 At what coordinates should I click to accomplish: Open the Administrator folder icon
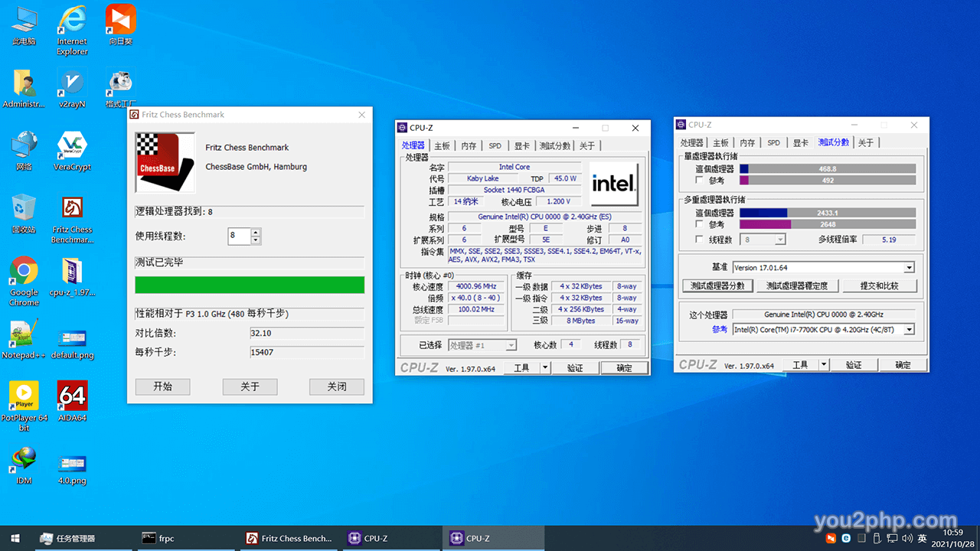tap(24, 88)
